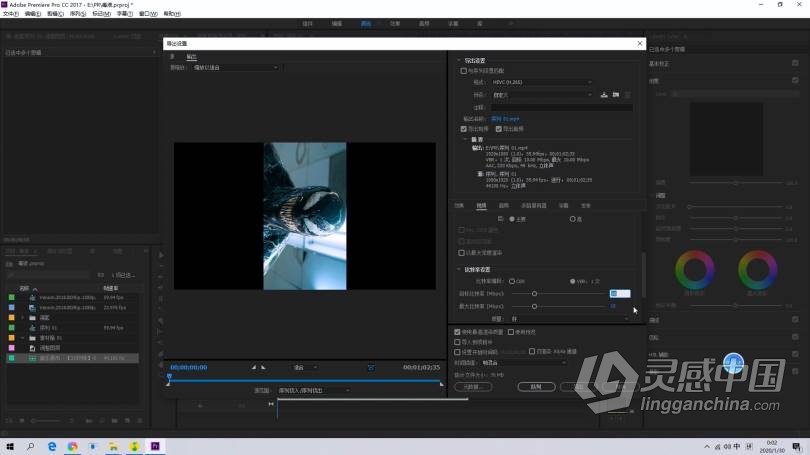Click the export preview playhead marker
The image size is (810, 455).
(169, 376)
